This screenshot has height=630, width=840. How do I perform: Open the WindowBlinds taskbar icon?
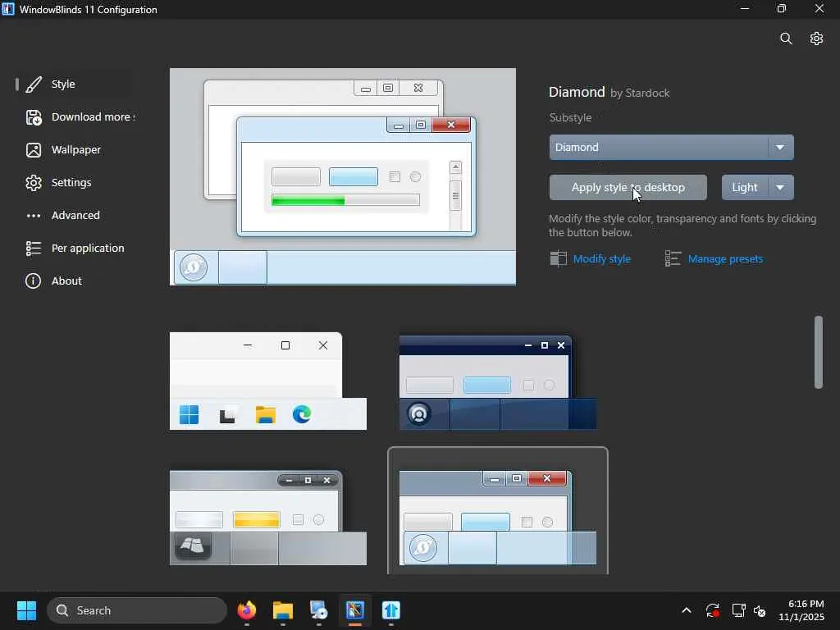[354, 610]
